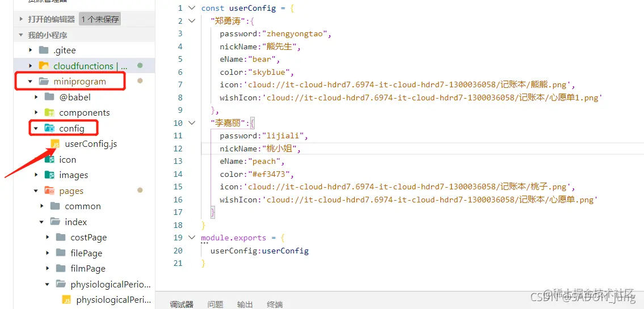Collapse the physiologicalPerio... folder arrow
644x309 pixels.
pyautogui.click(x=48, y=284)
